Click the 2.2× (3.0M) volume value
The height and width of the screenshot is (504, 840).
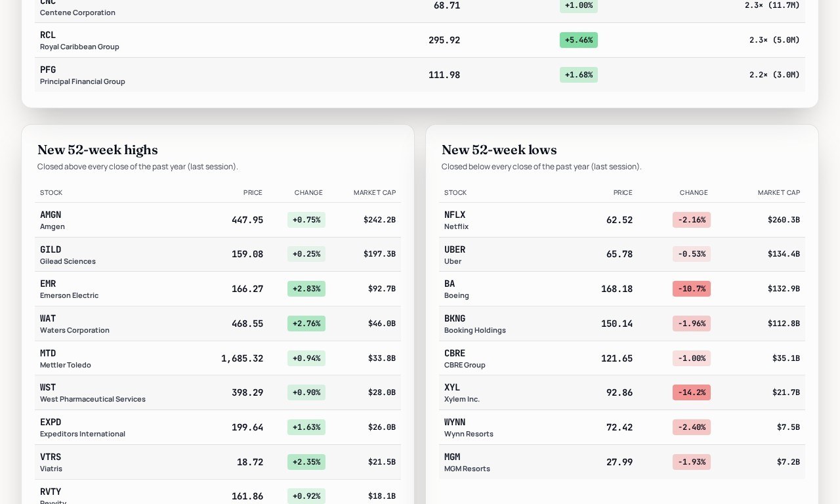pos(774,75)
